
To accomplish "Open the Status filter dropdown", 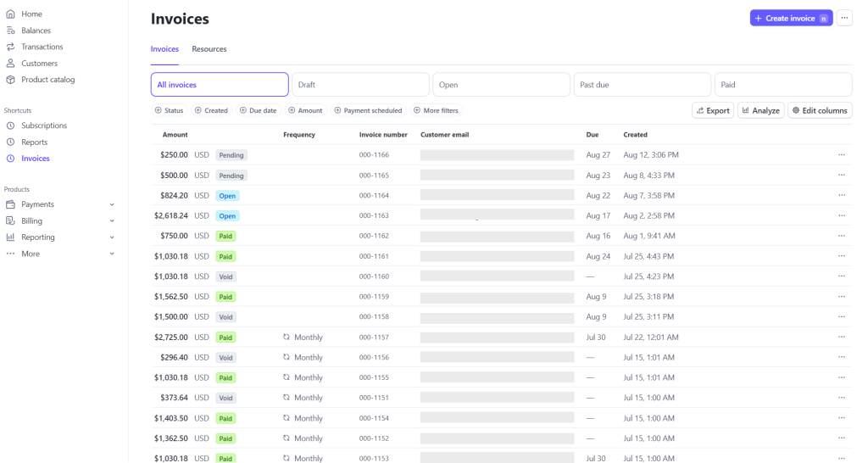I will [x=169, y=110].
